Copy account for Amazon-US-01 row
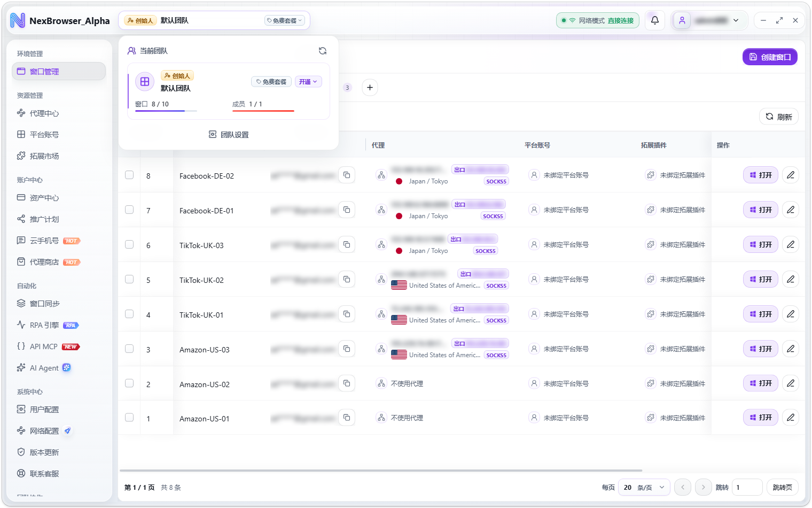812x508 pixels. 347,418
